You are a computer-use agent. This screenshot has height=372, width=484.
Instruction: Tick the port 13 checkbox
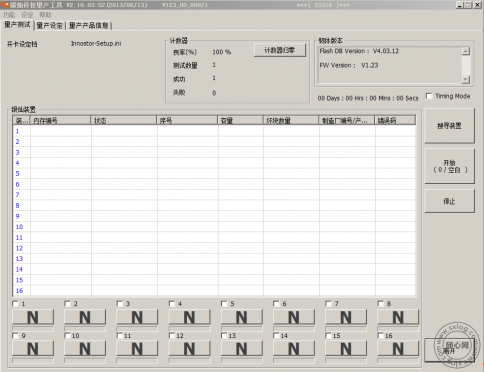(224, 335)
